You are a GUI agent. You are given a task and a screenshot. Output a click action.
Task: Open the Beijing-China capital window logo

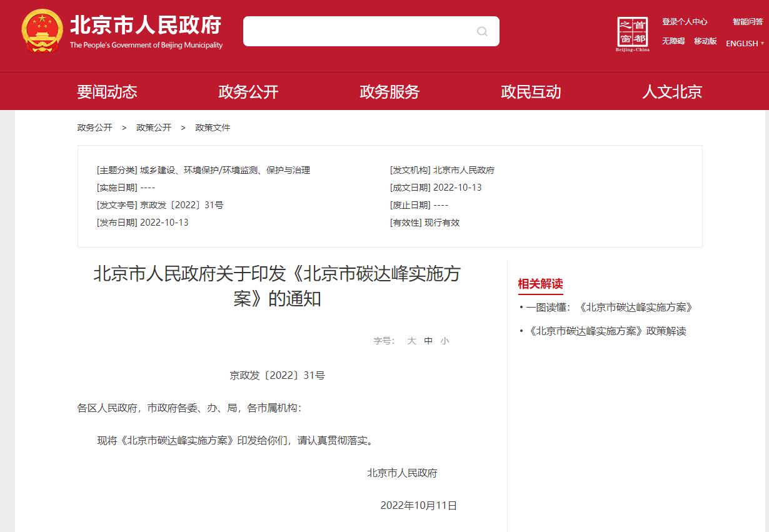pos(633,34)
